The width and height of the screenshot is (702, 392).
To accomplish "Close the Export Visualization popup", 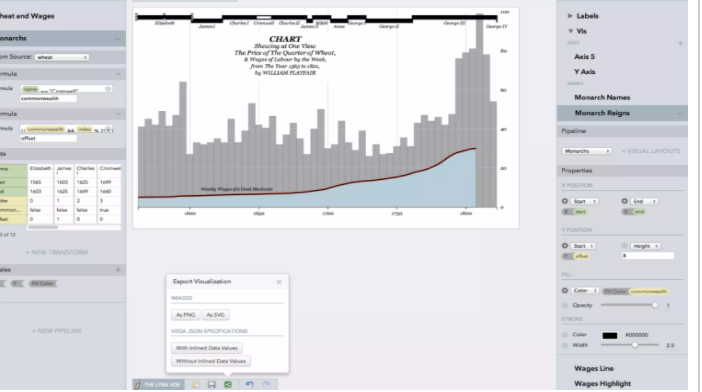I will coord(279,282).
